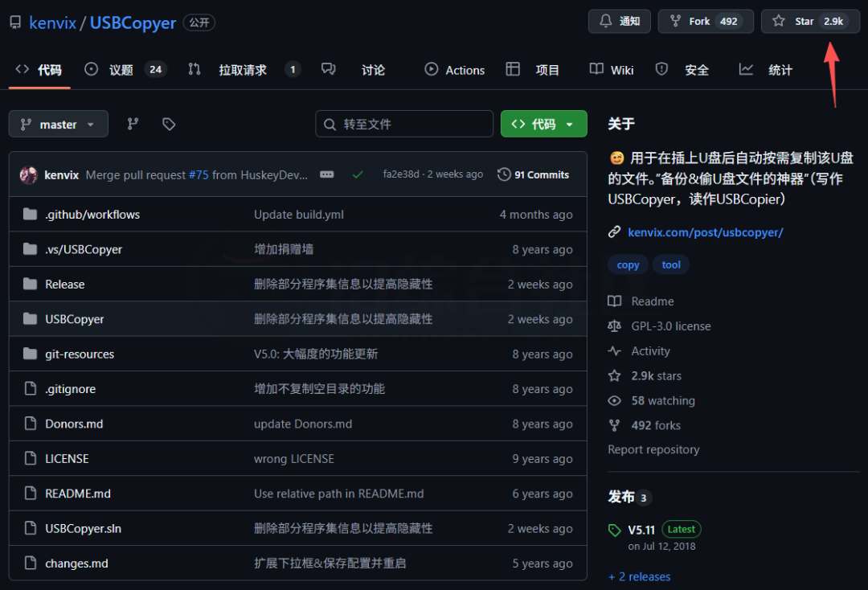Image resolution: width=868 pixels, height=590 pixels.
Task: Click the green verified commit checkmark
Action: click(x=358, y=174)
